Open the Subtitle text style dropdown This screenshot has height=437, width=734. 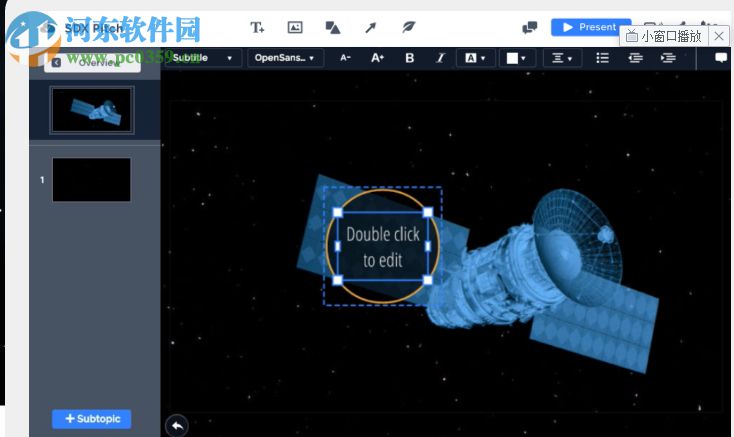203,58
